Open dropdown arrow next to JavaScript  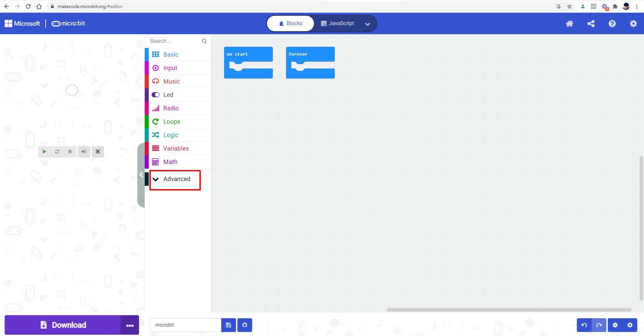tap(367, 24)
